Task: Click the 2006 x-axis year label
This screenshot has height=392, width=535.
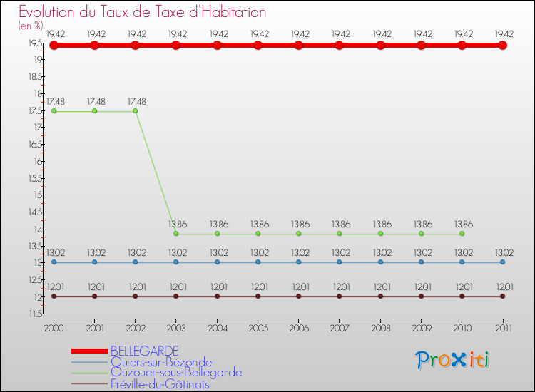Action: [299, 328]
